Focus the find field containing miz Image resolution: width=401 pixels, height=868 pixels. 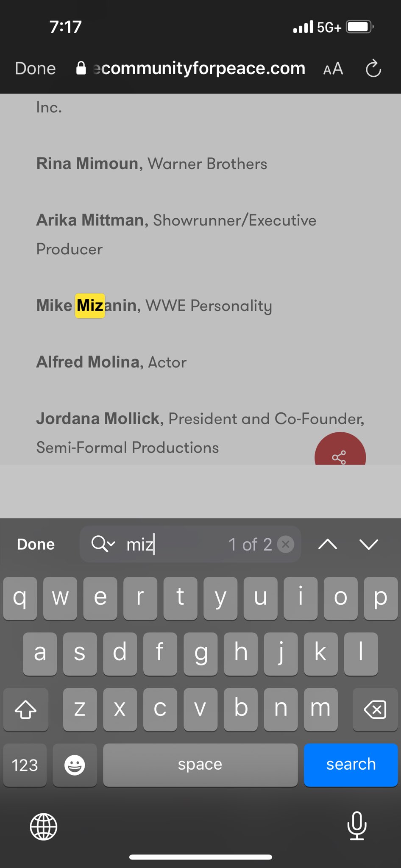[x=190, y=544]
